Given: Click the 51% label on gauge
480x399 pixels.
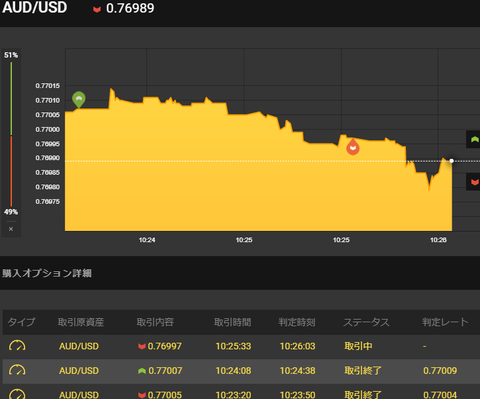Looking at the screenshot, I should coord(11,55).
